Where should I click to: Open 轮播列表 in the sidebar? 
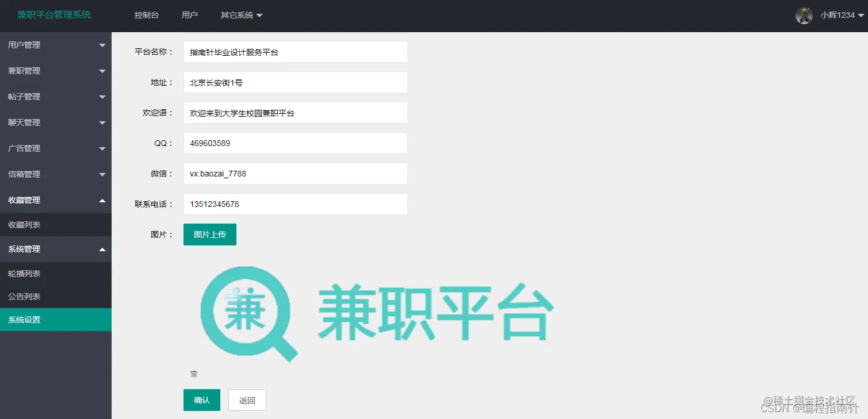coord(56,274)
